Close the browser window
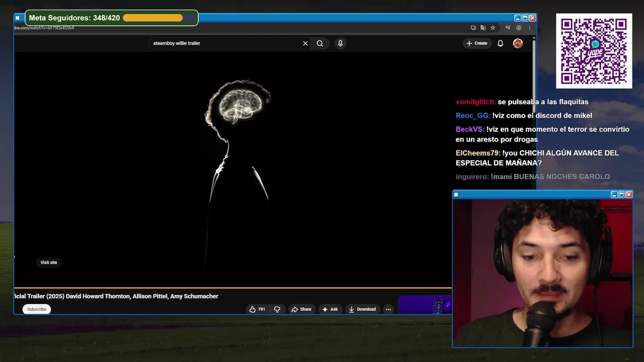Viewport: 644px width, 362px height. 532,18
